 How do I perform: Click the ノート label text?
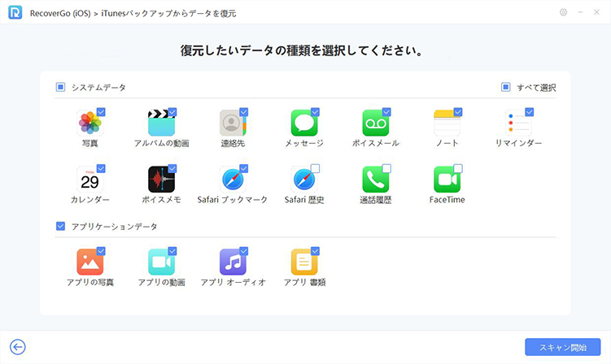point(447,143)
